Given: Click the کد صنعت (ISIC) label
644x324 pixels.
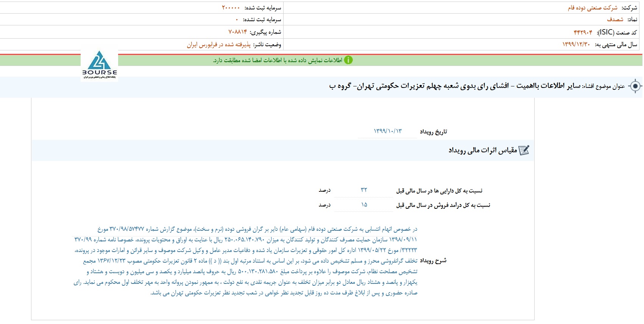Looking at the screenshot, I should 617,32.
